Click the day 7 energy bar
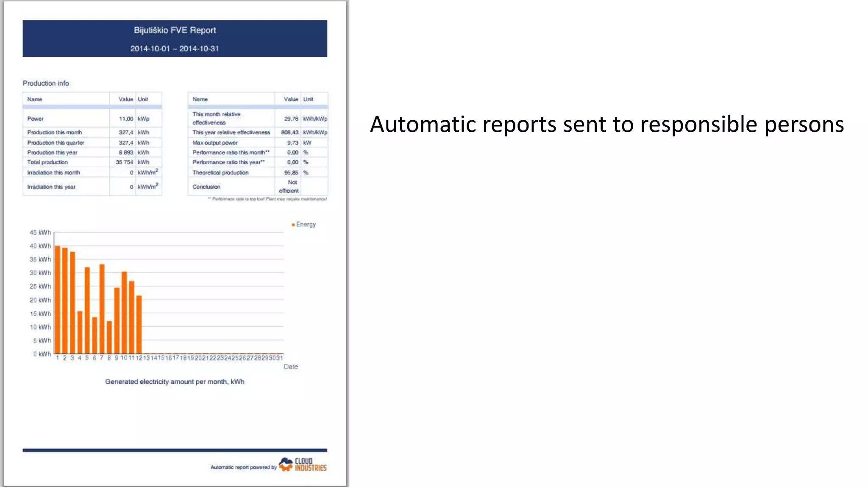Viewport: 868px width, 488px height. tap(102, 309)
